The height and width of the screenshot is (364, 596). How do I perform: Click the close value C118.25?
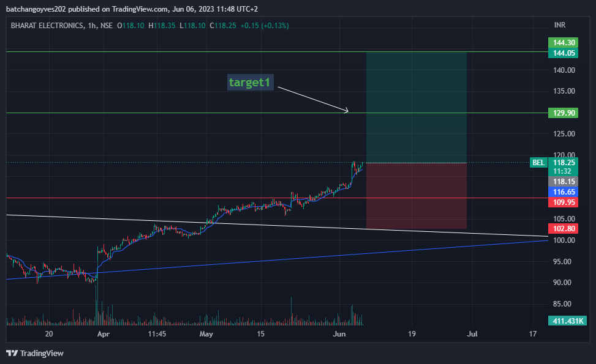223,26
